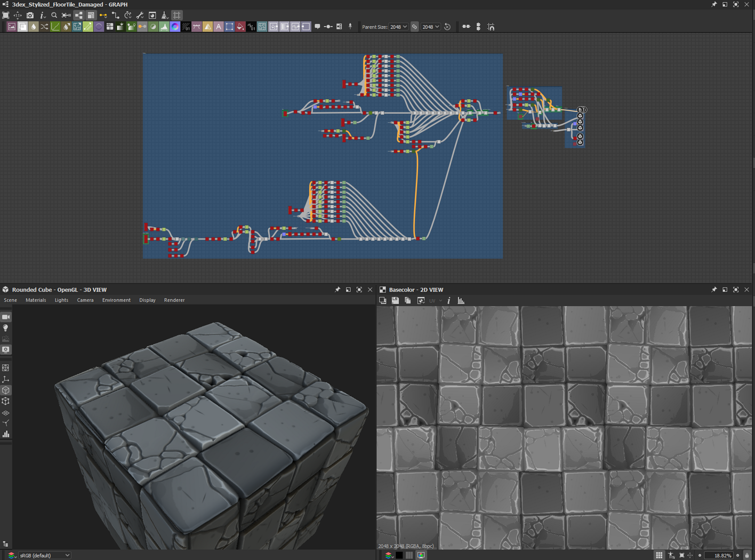Add a Transformation 2D node
This screenshot has width=755, height=560.
(229, 27)
